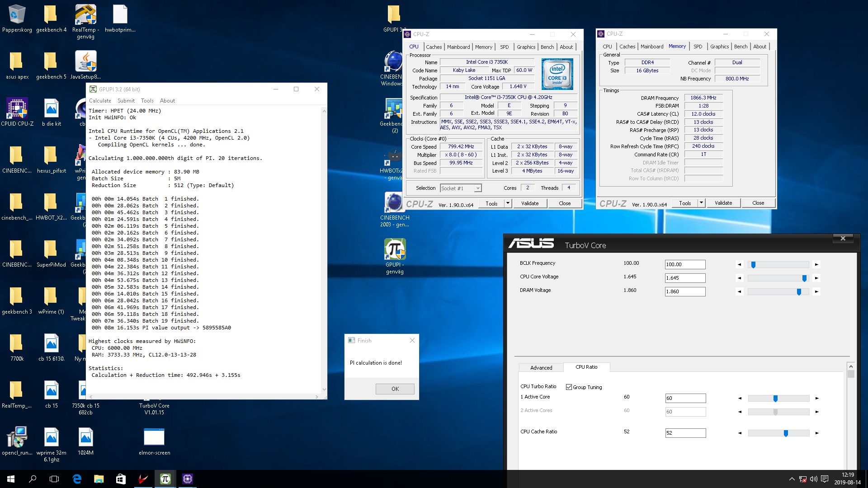Increase 1 Active Core ratio arrow

(x=817, y=399)
